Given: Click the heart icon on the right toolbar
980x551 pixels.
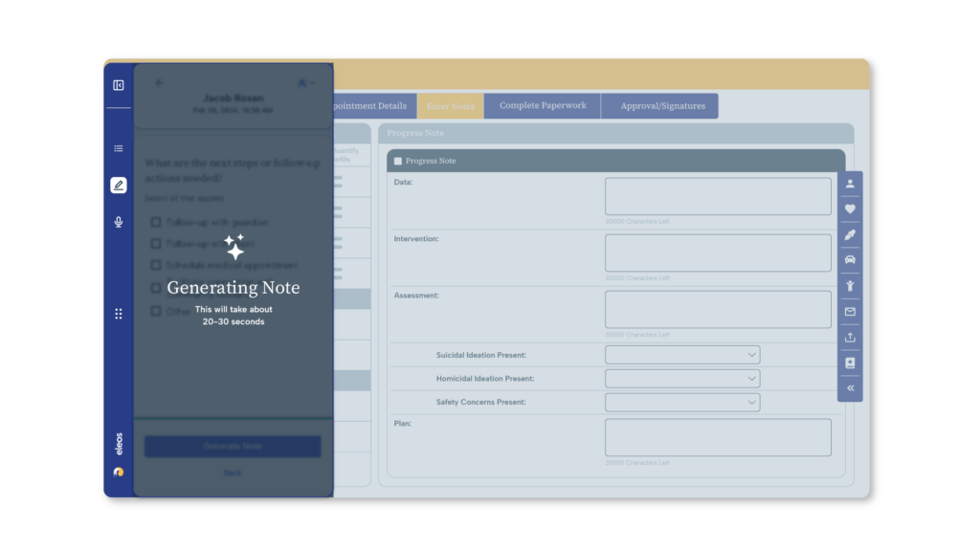Looking at the screenshot, I should coord(850,209).
